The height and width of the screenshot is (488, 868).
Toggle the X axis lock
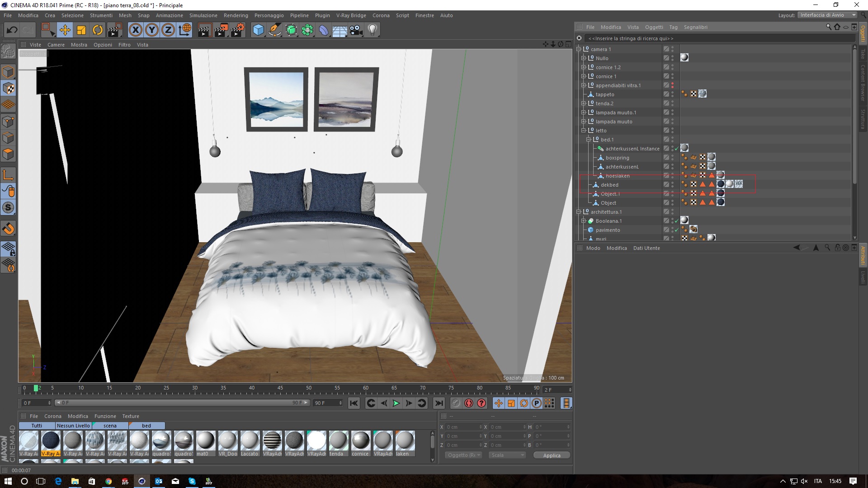135,30
